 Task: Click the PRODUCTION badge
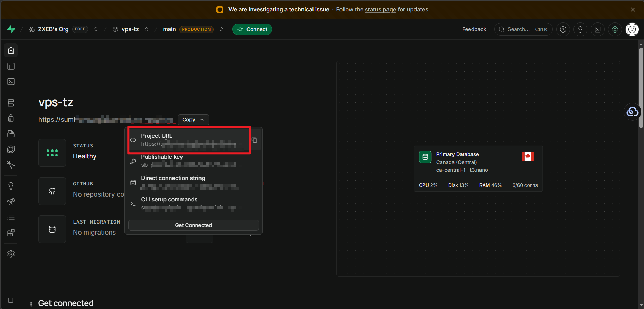[196, 29]
